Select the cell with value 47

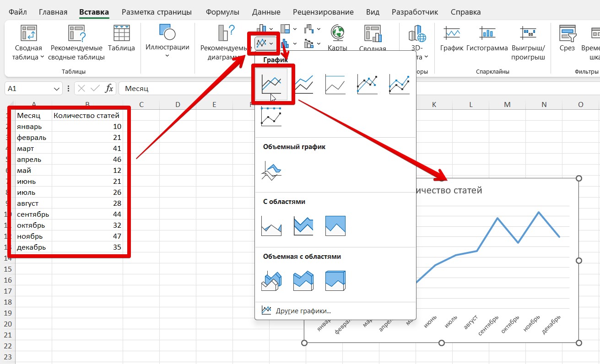click(87, 236)
